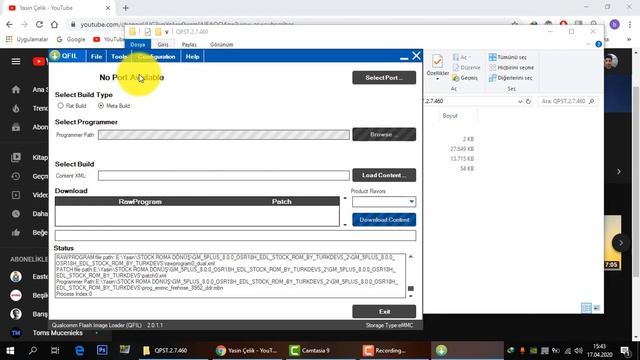Viewport: 640px width, 360px height.
Task: Click Düzenle in Explorer ribbon
Action: [x=467, y=67]
